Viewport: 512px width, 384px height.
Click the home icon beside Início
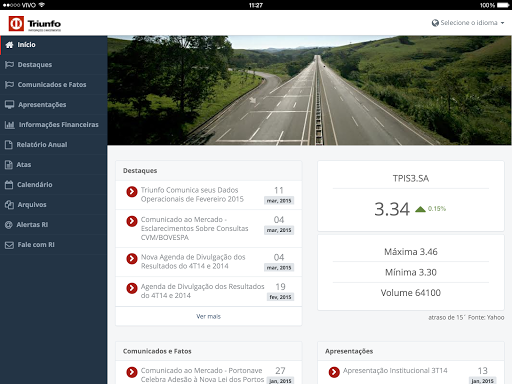(x=9, y=45)
